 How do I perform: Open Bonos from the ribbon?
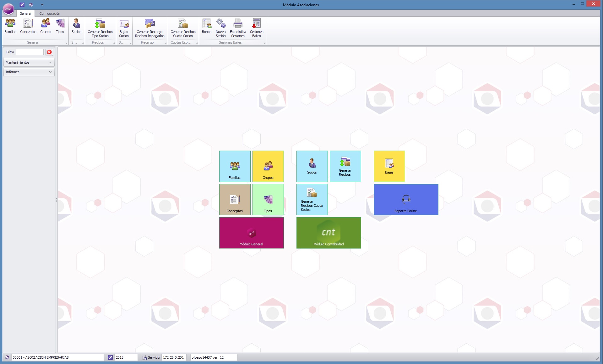[x=207, y=26]
